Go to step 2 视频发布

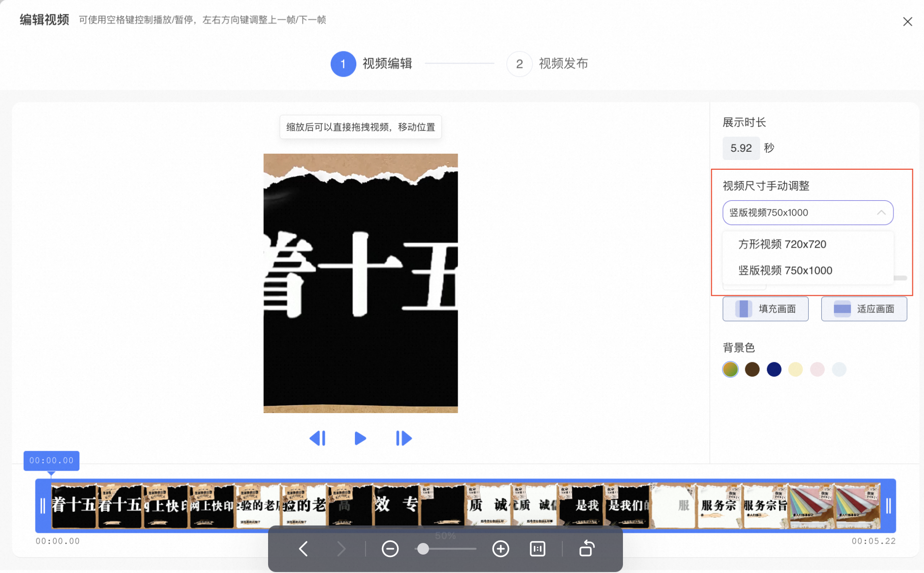(x=548, y=64)
